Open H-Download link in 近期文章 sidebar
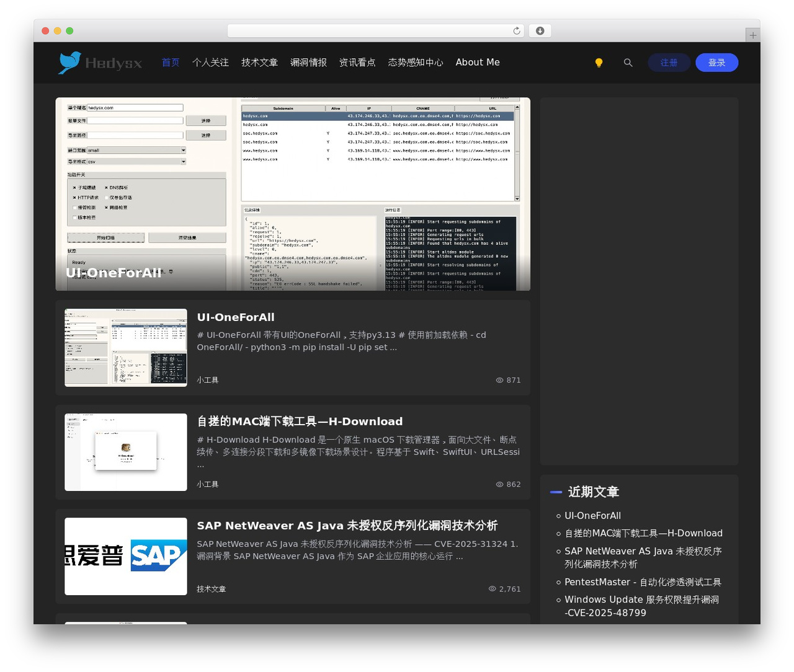The width and height of the screenshot is (794, 672). [x=643, y=533]
